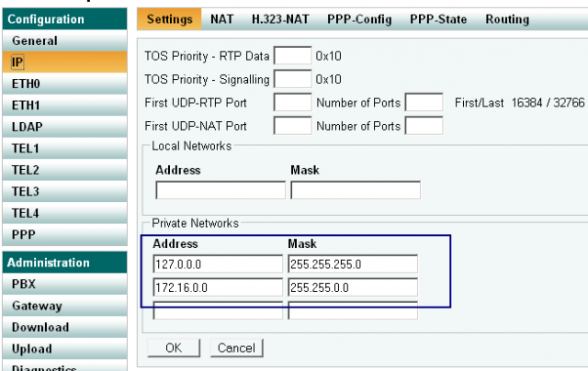Image resolution: width=588 pixels, height=371 pixels.
Task: Click the 255.255.0.0 mask field
Action: [353, 287]
